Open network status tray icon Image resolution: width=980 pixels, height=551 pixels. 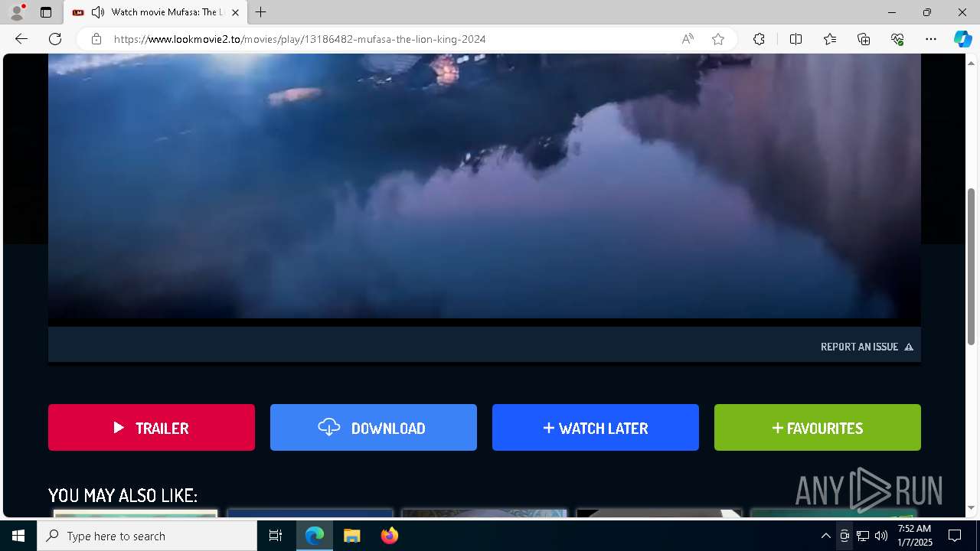[x=862, y=536]
